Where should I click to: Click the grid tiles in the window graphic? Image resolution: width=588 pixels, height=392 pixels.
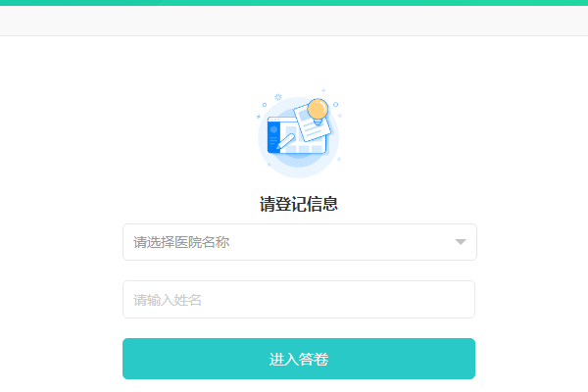pyautogui.click(x=305, y=149)
